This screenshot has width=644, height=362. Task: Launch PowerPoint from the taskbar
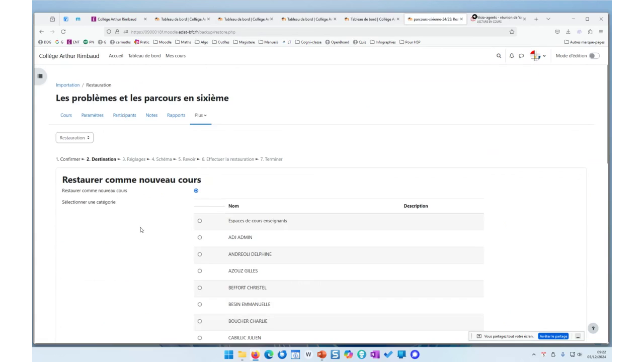click(322, 354)
